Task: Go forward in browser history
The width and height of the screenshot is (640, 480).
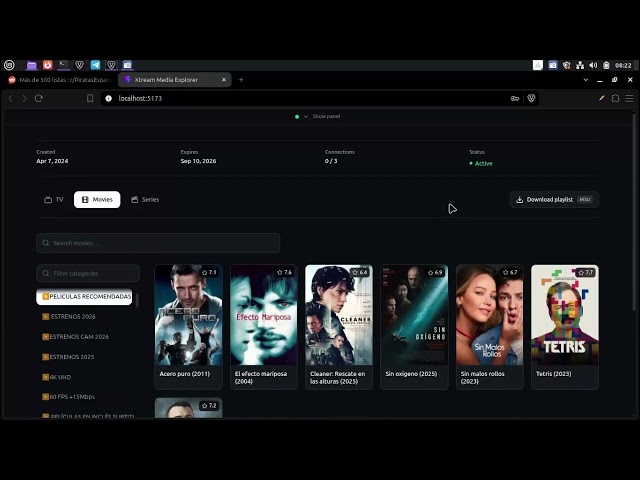Action: tap(24, 98)
